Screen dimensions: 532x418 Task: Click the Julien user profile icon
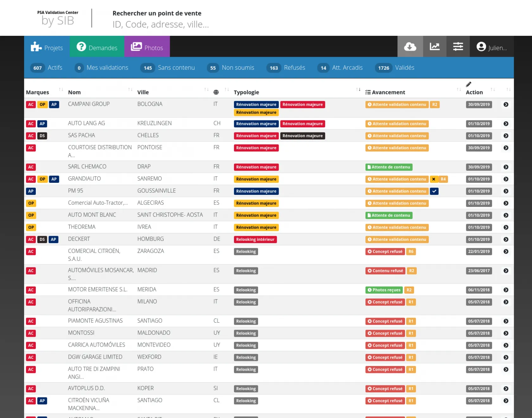click(x=481, y=47)
